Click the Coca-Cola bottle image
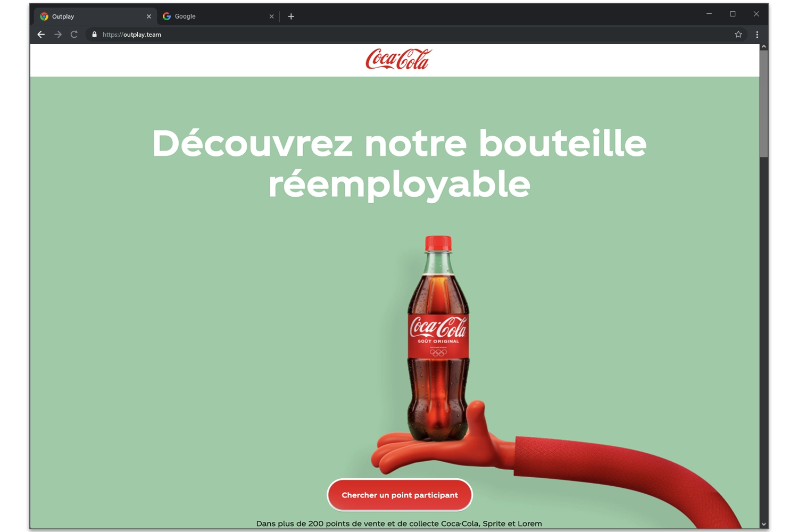Image resolution: width=798 pixels, height=532 pixels. tap(438, 338)
